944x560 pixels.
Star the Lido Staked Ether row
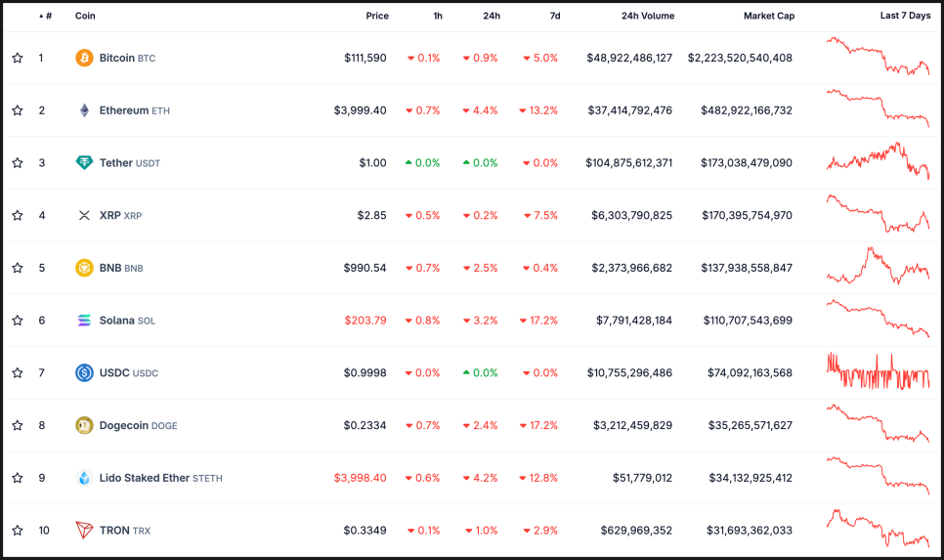click(x=18, y=478)
